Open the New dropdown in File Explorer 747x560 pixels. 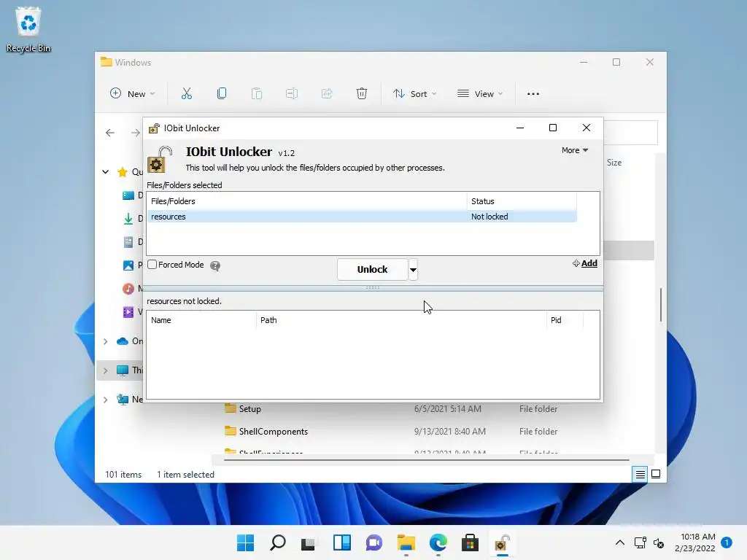coord(133,94)
